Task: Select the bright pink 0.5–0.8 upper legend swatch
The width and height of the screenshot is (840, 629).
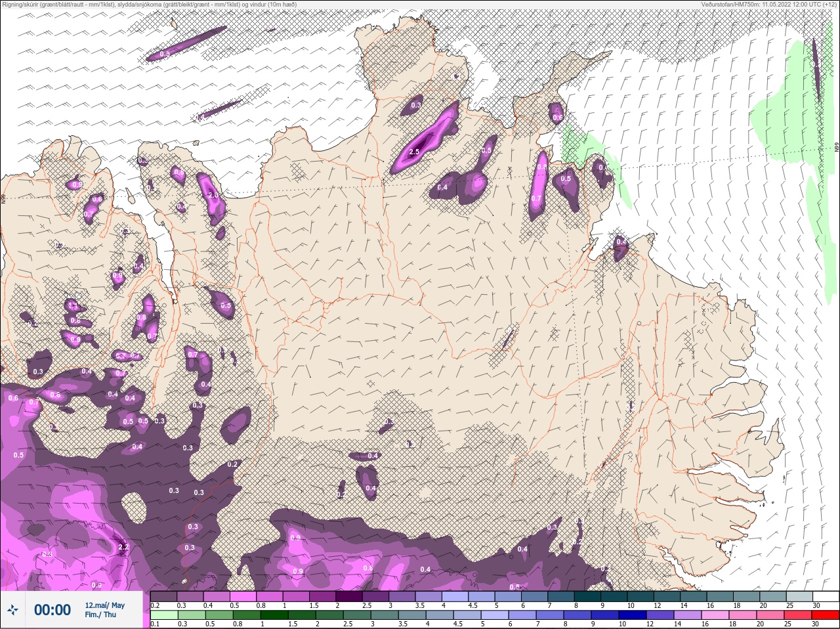Action: click(243, 596)
